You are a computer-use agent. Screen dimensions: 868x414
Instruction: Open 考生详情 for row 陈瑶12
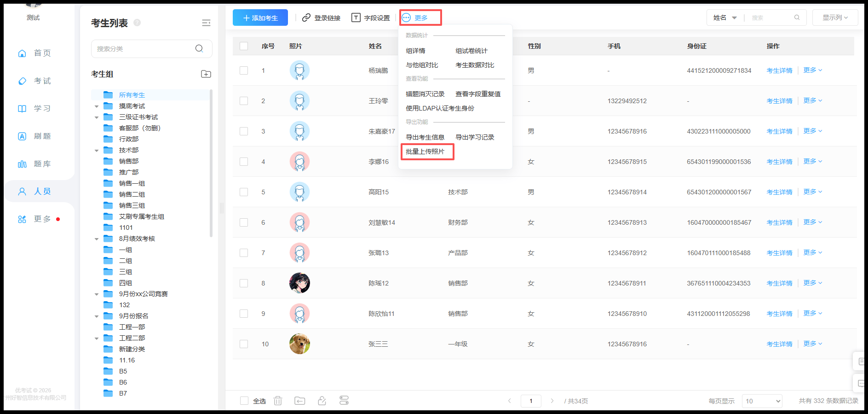[x=779, y=283]
